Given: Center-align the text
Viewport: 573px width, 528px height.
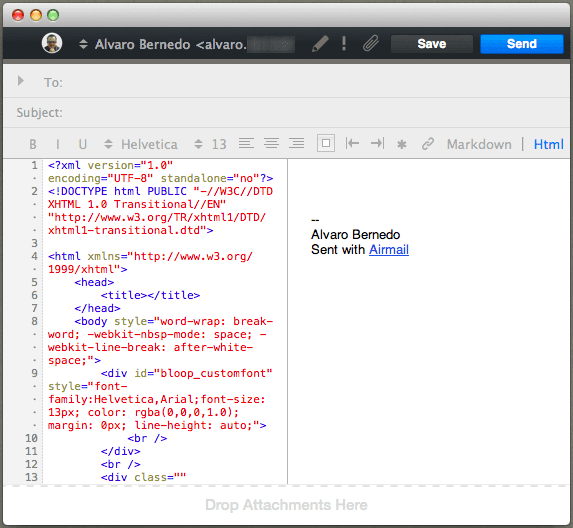Looking at the screenshot, I should 272,143.
